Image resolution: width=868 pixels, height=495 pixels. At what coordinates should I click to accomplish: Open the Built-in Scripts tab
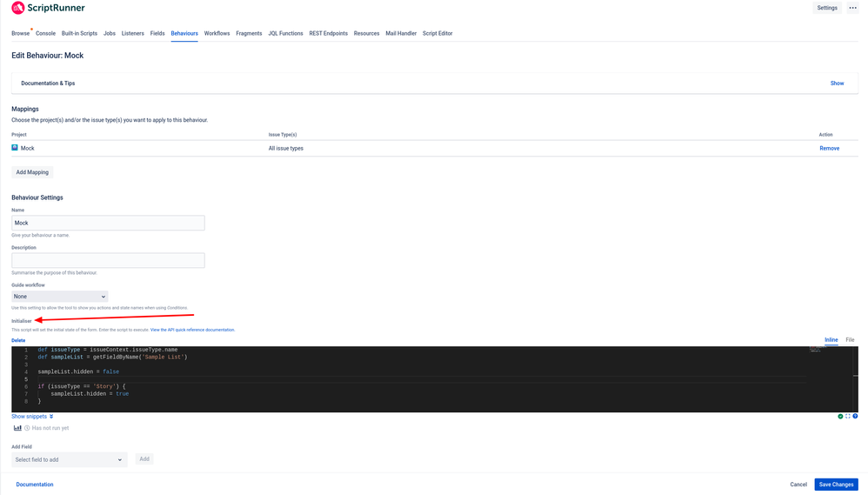(79, 33)
